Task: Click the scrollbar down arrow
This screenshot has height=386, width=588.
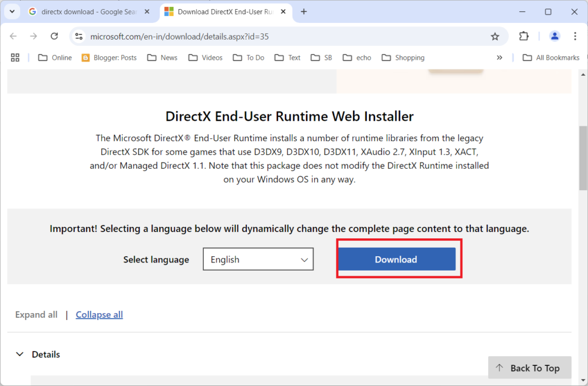Action: [583, 380]
